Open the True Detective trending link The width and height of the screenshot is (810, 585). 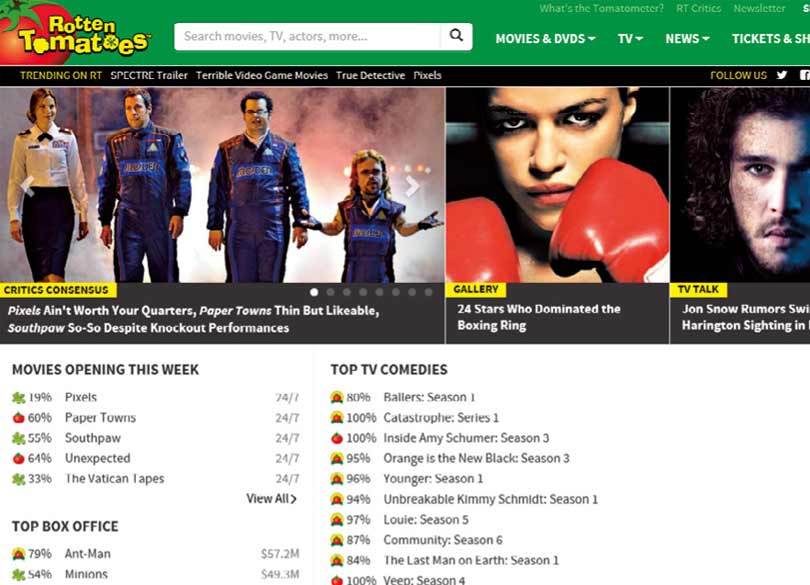370,75
